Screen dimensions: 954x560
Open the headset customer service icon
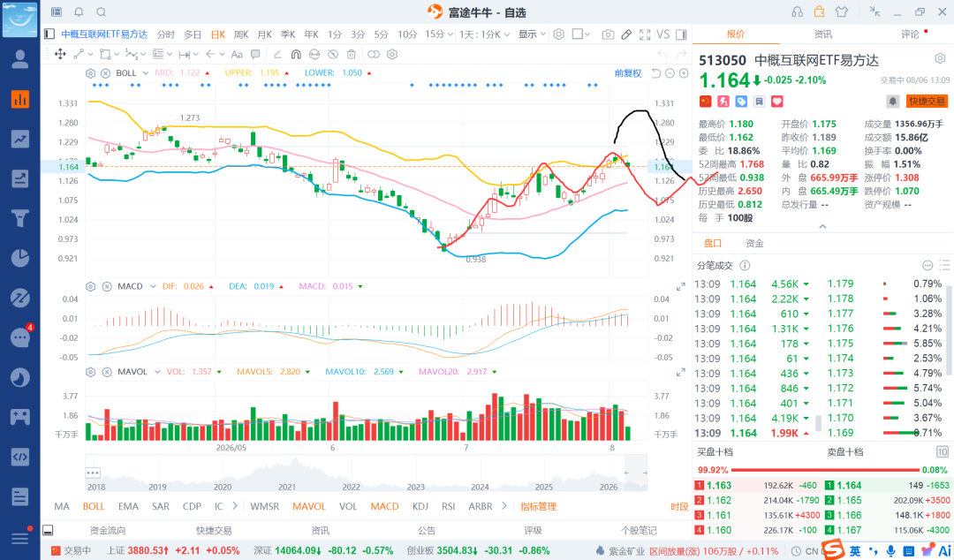(x=797, y=11)
